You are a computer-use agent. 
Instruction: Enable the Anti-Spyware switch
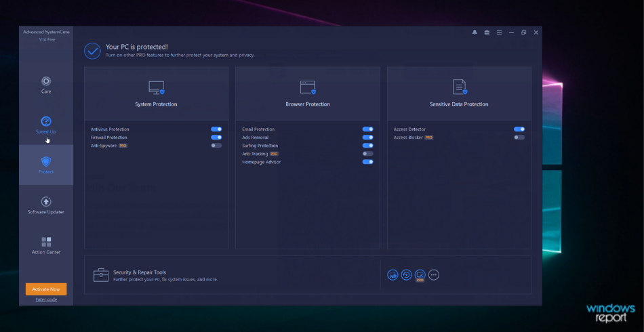(216, 146)
